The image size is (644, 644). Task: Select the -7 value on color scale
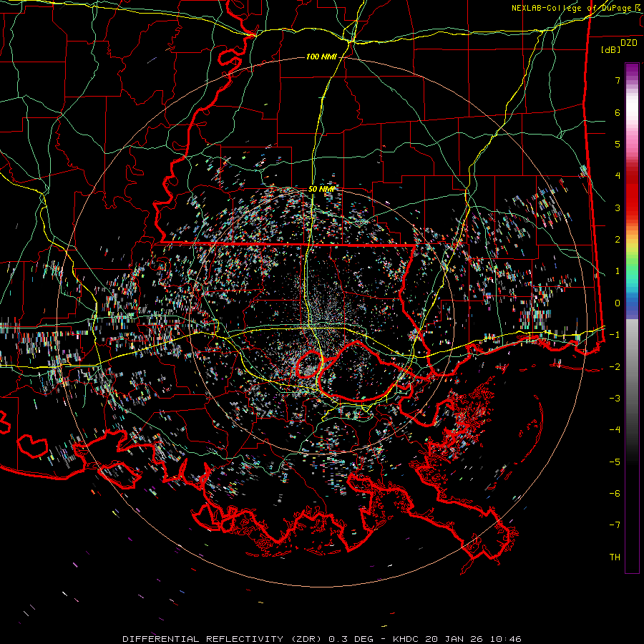615,525
